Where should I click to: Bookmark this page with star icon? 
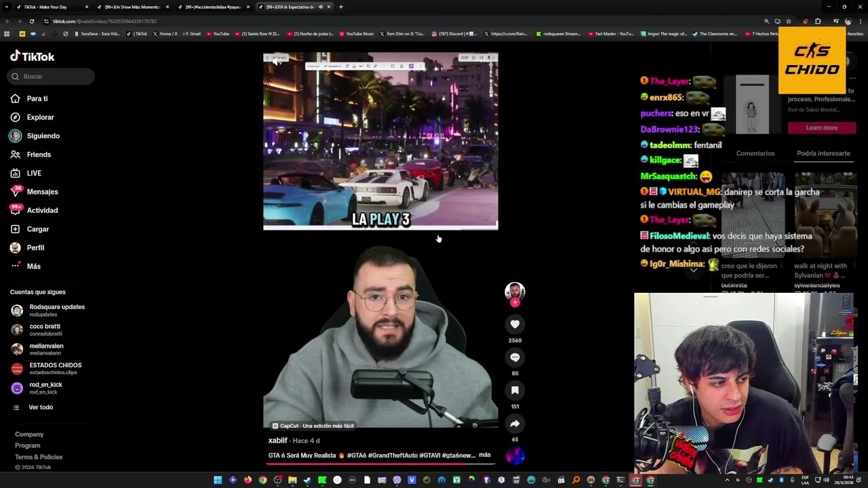click(x=788, y=21)
